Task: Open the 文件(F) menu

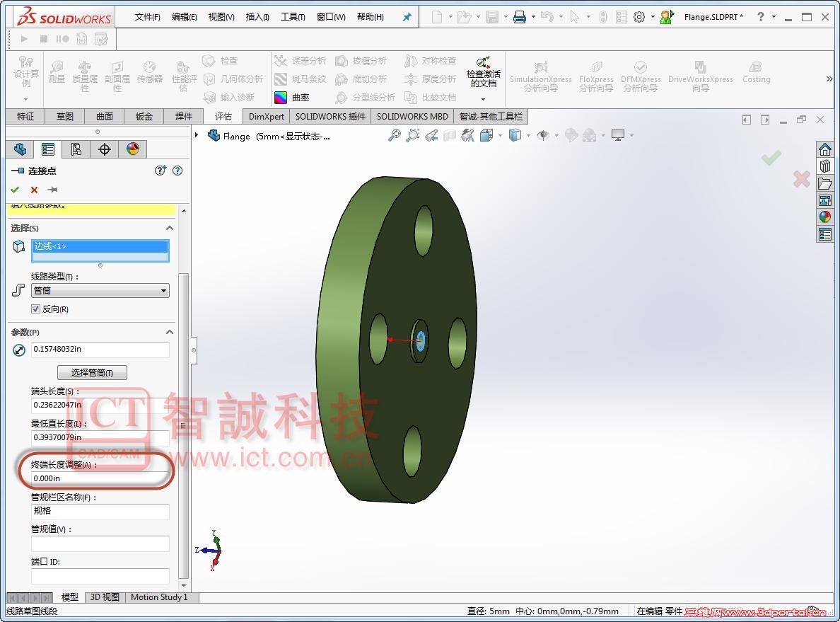Action: point(147,17)
